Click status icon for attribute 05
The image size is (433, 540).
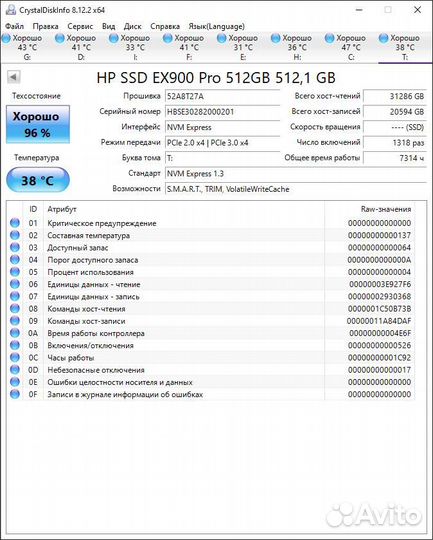[15, 272]
